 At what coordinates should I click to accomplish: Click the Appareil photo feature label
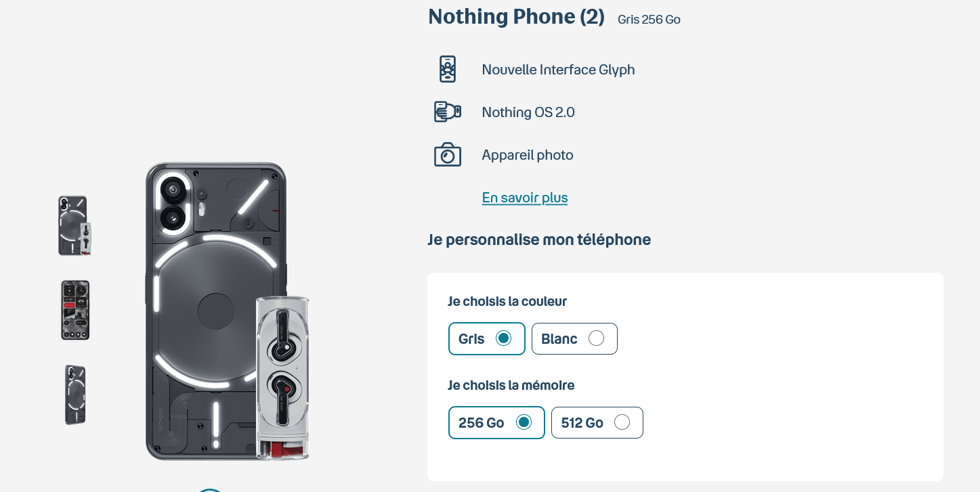click(527, 155)
